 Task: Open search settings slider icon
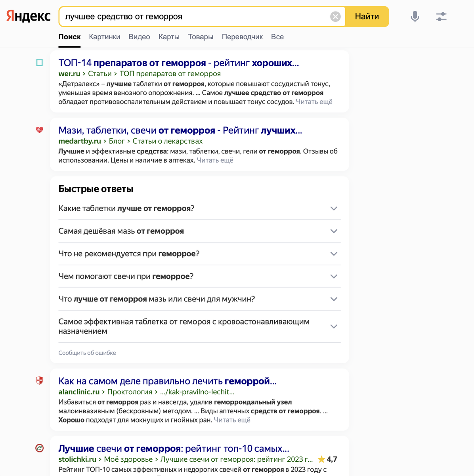(x=441, y=16)
